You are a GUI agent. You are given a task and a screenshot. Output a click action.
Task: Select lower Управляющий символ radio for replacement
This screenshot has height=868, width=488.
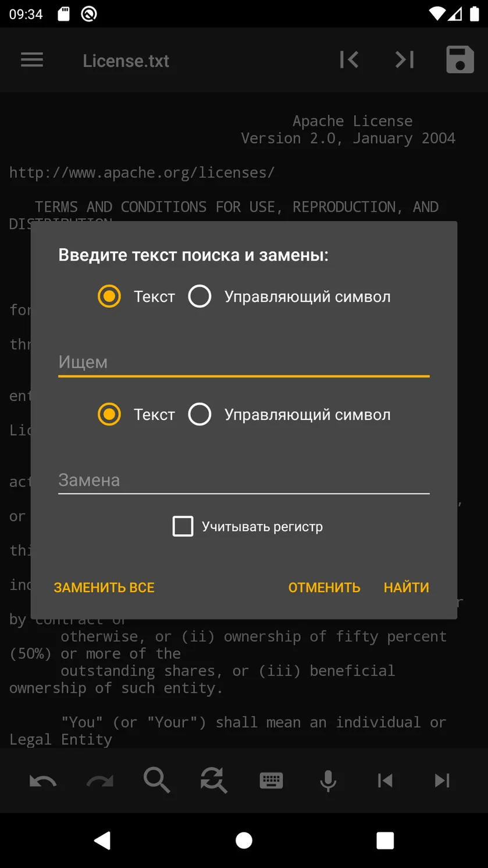click(x=200, y=414)
